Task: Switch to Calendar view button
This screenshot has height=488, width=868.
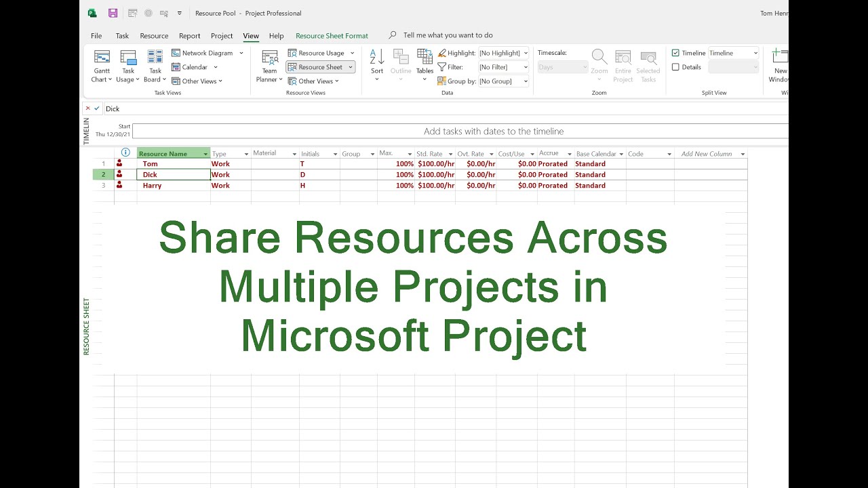Action: pyautogui.click(x=195, y=67)
